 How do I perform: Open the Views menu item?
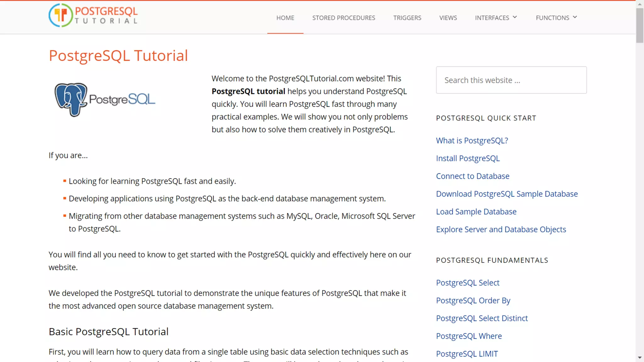pyautogui.click(x=448, y=18)
